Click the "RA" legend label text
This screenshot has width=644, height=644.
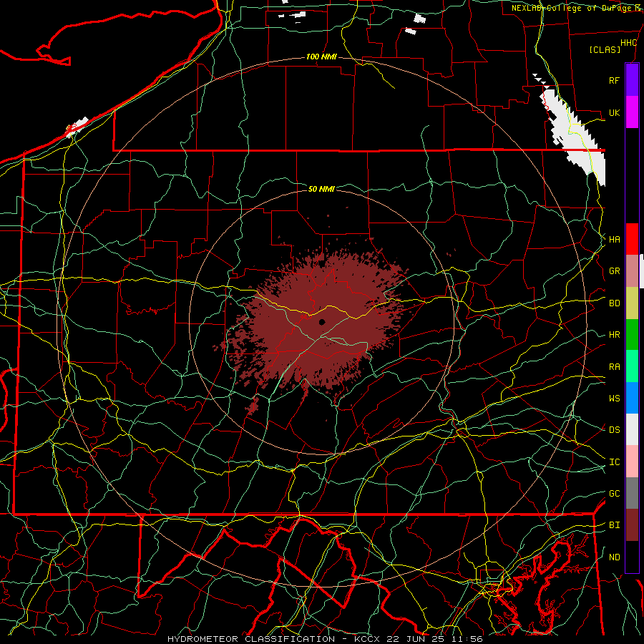point(614,367)
